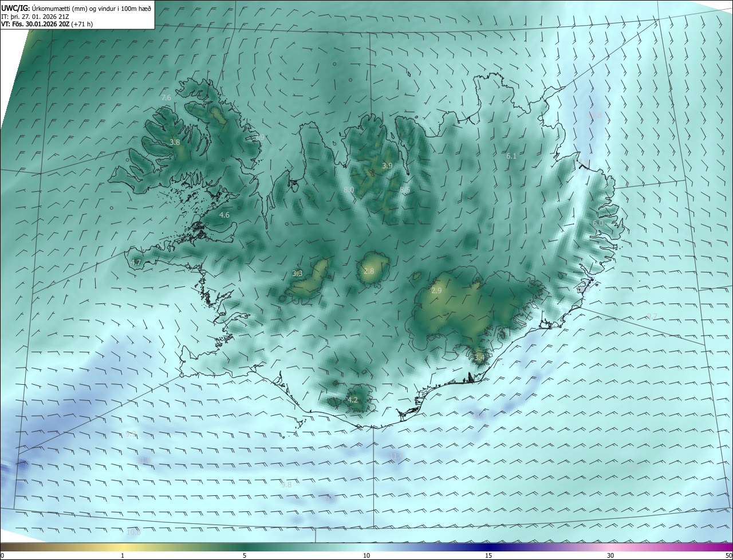
Task: Click the 5 tick on the color scale
Action: click(x=245, y=555)
